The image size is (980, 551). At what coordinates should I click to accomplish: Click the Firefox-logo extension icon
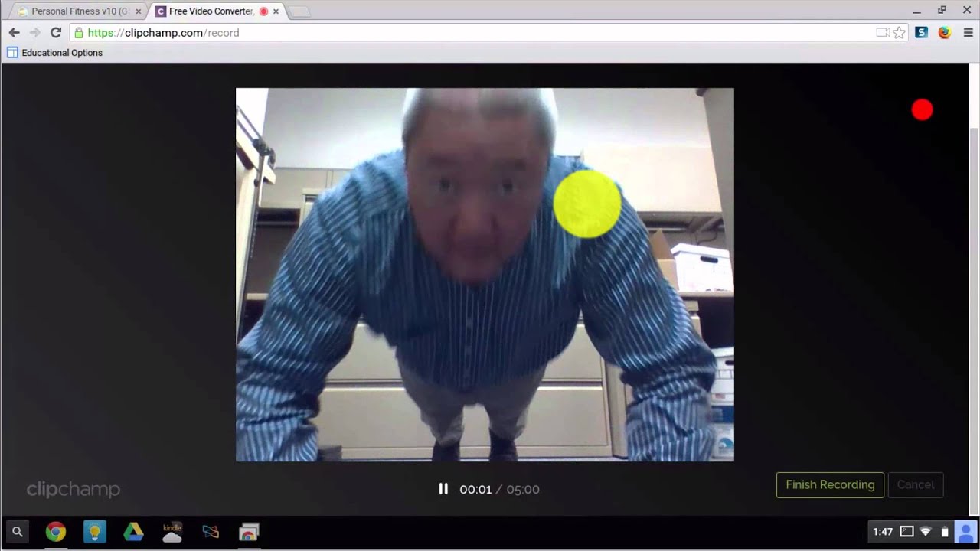click(945, 33)
